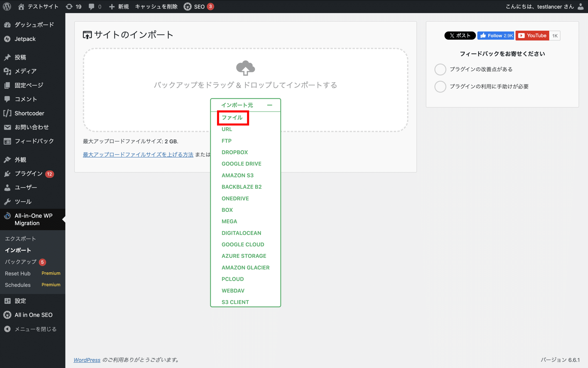
Task: Choose FTP from import source list
Action: pyautogui.click(x=226, y=141)
